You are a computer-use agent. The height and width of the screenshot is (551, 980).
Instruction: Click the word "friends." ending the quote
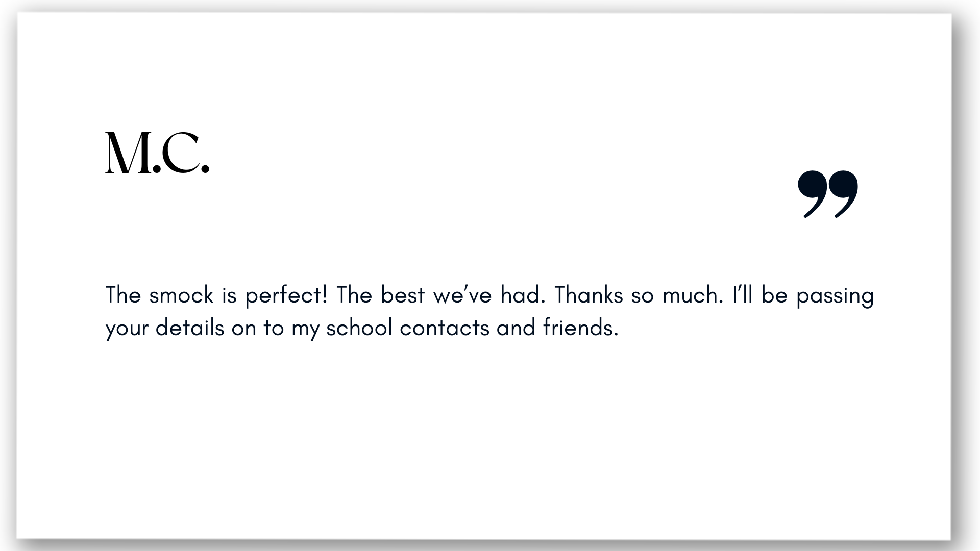tap(581, 328)
